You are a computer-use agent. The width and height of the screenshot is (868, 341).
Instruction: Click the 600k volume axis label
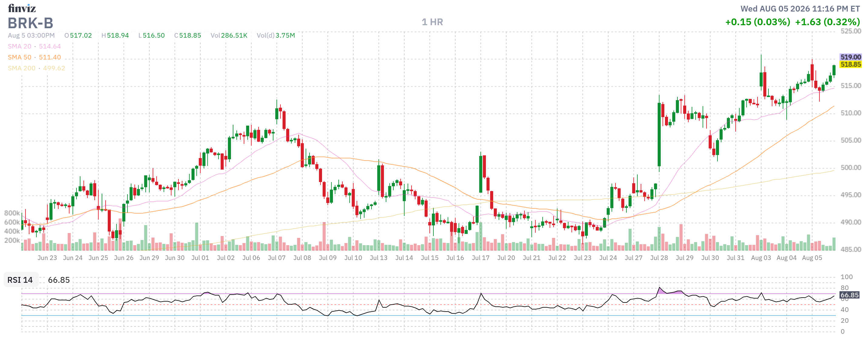12,222
